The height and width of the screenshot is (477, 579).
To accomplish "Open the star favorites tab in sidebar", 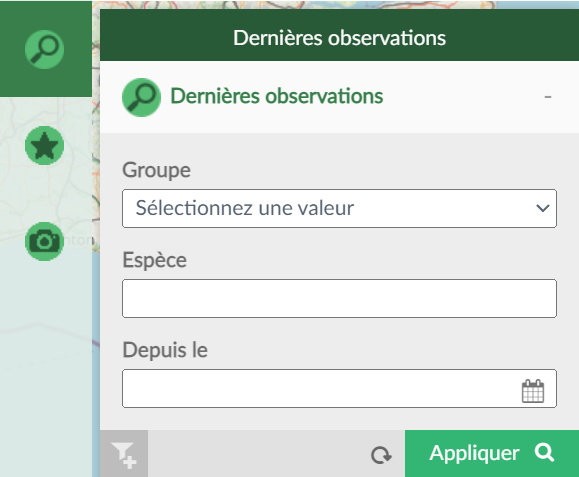I will coord(44,145).
